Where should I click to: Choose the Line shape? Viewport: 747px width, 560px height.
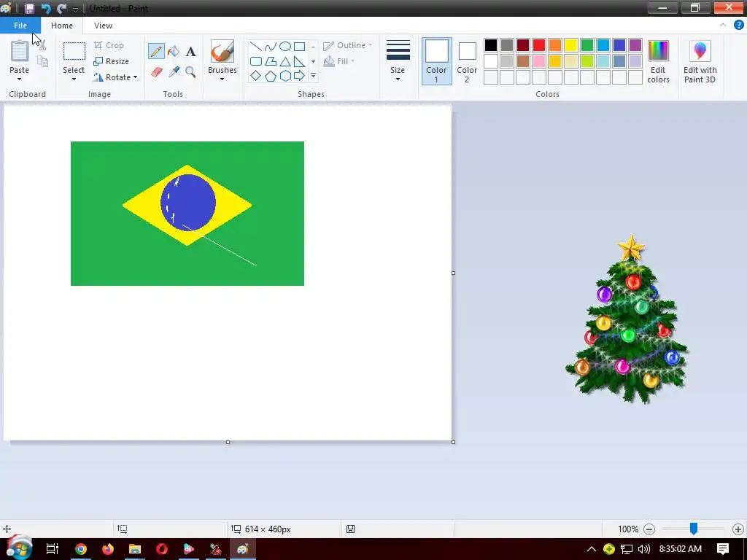click(256, 47)
